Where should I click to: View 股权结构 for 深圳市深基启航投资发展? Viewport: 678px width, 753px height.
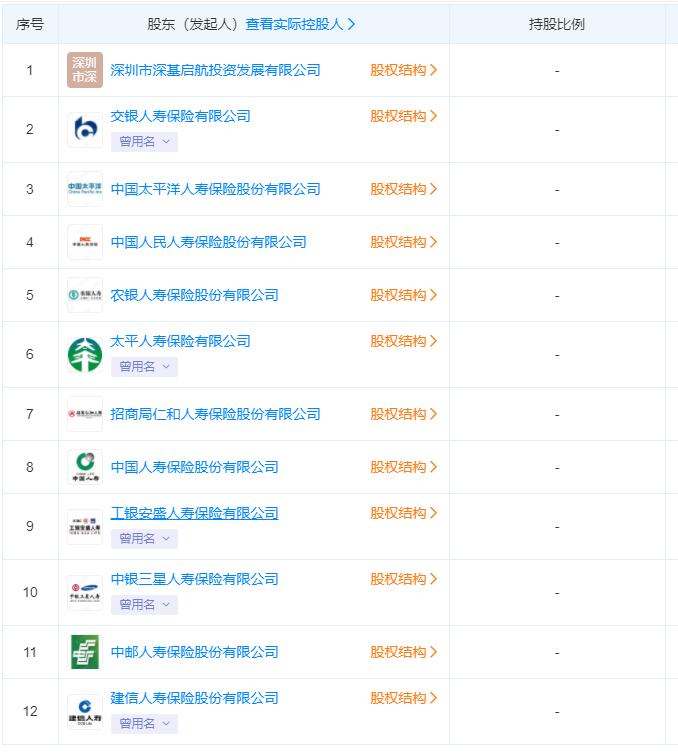click(403, 70)
